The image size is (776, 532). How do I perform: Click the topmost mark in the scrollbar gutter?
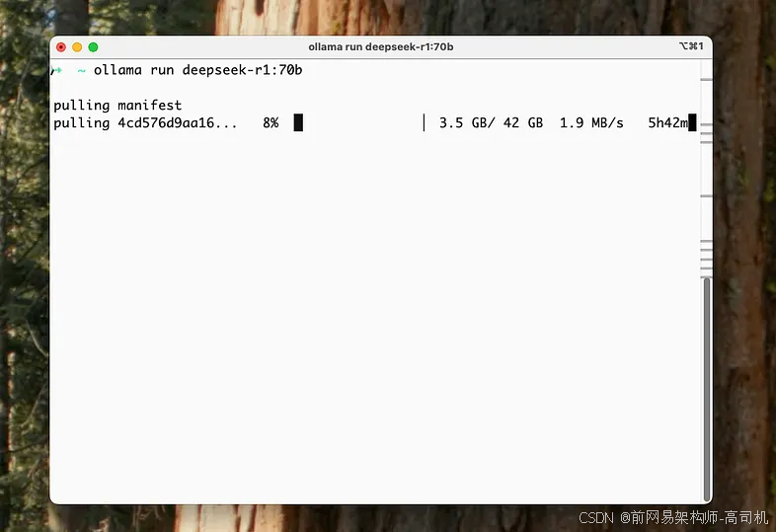point(706,80)
